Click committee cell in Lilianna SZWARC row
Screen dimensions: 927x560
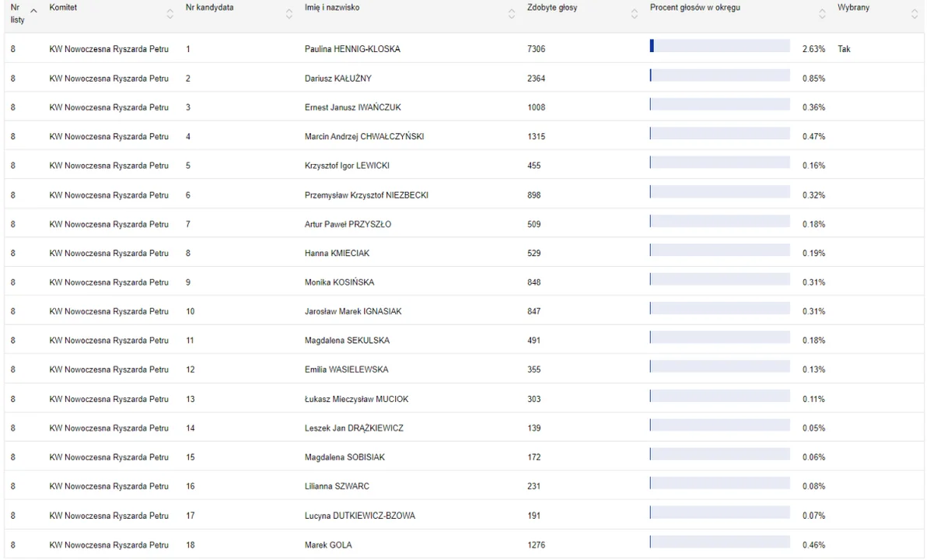[x=109, y=486]
